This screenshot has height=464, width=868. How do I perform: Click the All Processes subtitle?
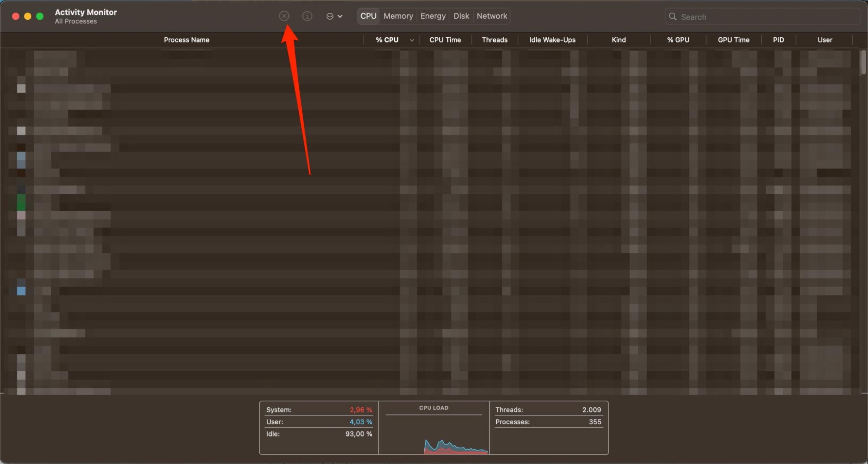76,21
